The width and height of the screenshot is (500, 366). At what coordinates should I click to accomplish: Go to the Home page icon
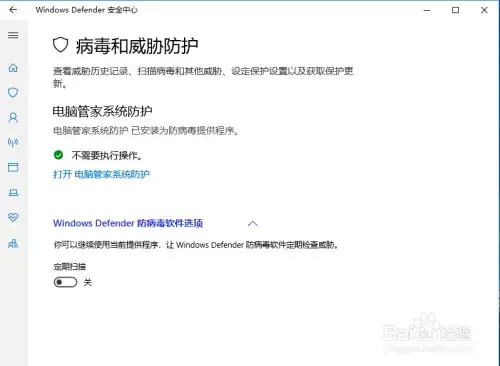coord(13,68)
